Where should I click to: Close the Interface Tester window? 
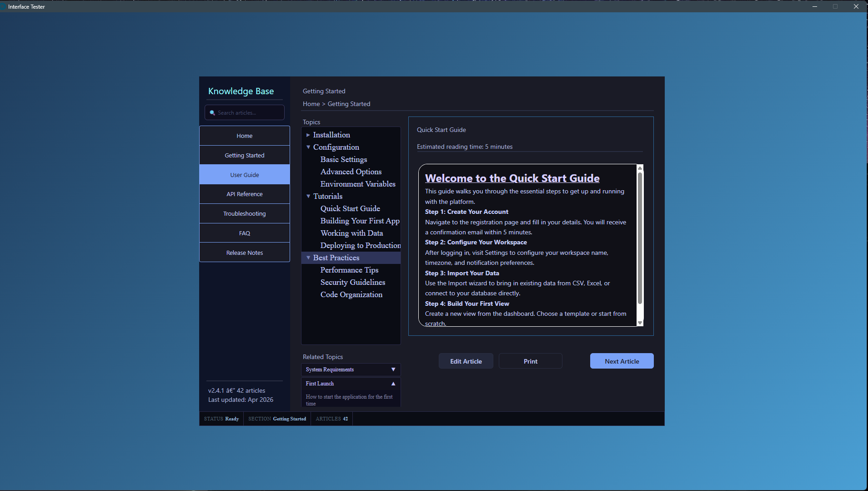click(x=856, y=6)
